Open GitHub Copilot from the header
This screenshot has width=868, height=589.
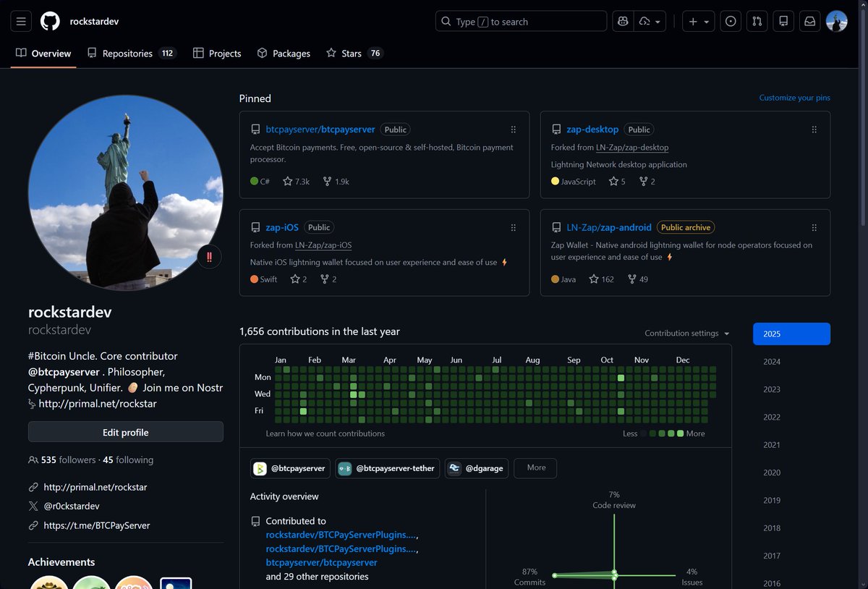tap(622, 21)
